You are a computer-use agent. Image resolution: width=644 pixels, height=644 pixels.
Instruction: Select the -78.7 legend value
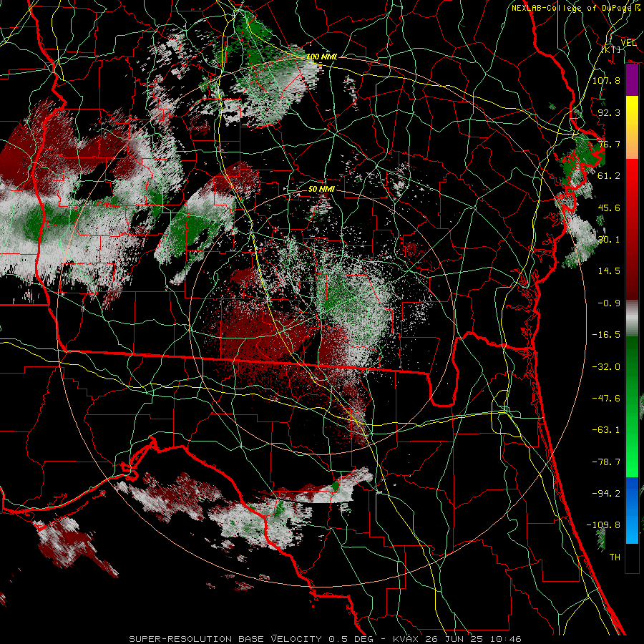606,462
